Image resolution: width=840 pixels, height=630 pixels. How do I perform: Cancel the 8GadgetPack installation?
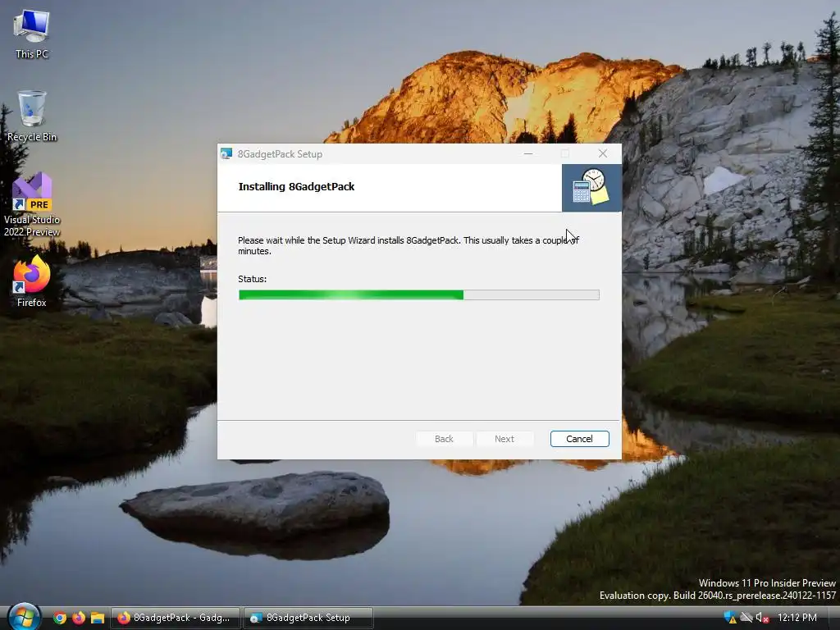pyautogui.click(x=579, y=439)
